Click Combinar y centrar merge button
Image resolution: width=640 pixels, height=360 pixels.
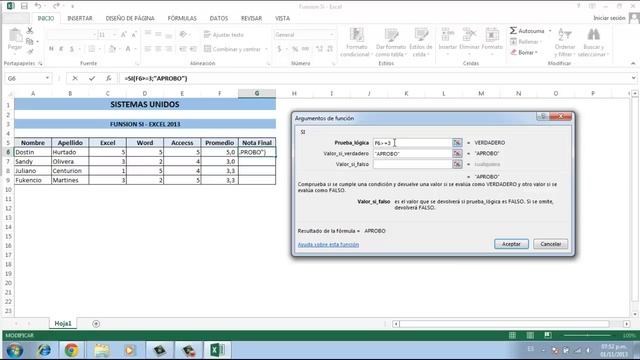coord(233,49)
